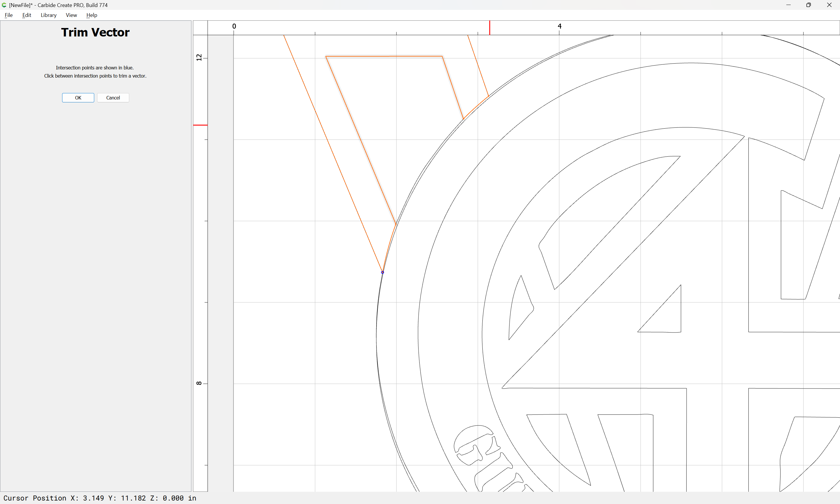The width and height of the screenshot is (840, 504).
Task: Click 'Intersection points are shown in blue.' text
Action: click(95, 68)
